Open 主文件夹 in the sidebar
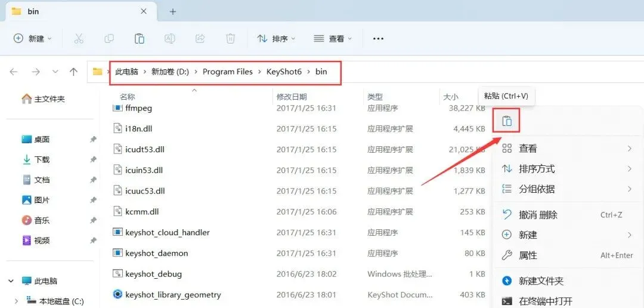Viewport: 644px width, 308px height. click(43, 99)
